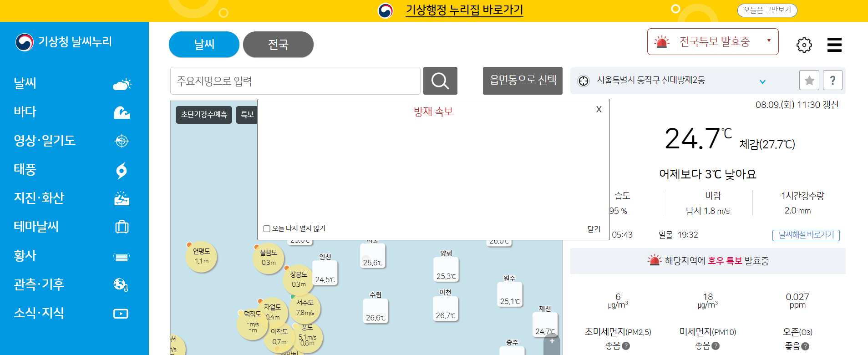Dismiss banner with 오늘은 그만보기
Viewport: 868px width, 355px height.
(767, 10)
